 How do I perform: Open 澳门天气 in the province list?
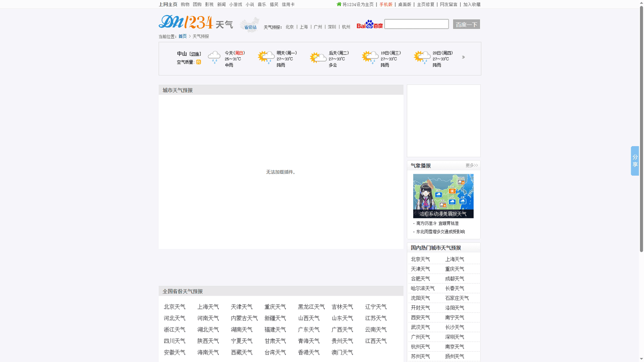click(x=342, y=353)
